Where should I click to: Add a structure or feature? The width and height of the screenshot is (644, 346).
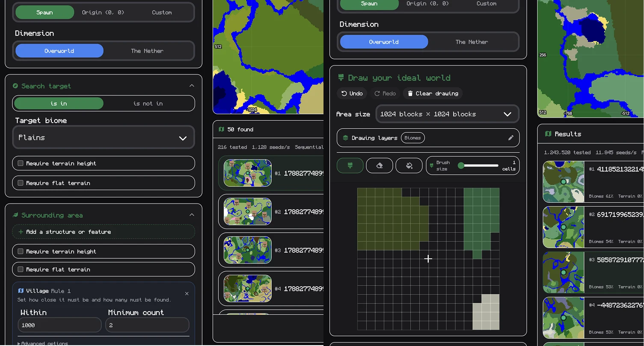(x=104, y=232)
